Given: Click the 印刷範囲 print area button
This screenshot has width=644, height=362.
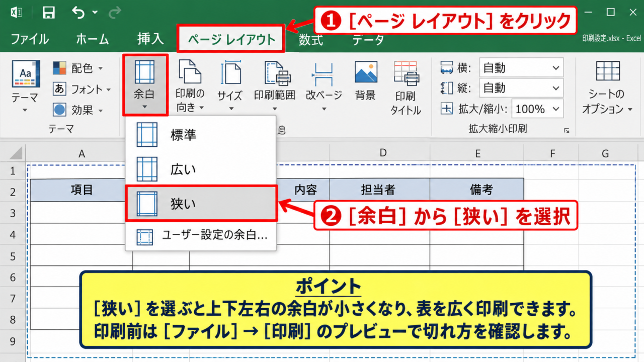Looking at the screenshot, I should (275, 86).
